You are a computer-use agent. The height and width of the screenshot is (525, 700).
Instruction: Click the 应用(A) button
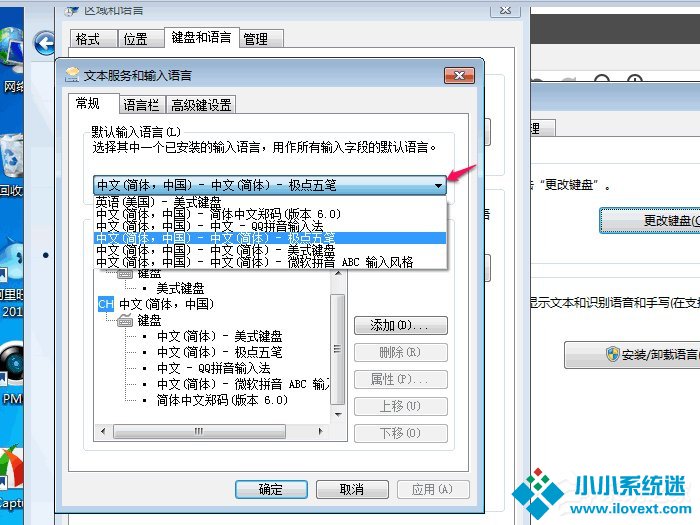click(433, 489)
